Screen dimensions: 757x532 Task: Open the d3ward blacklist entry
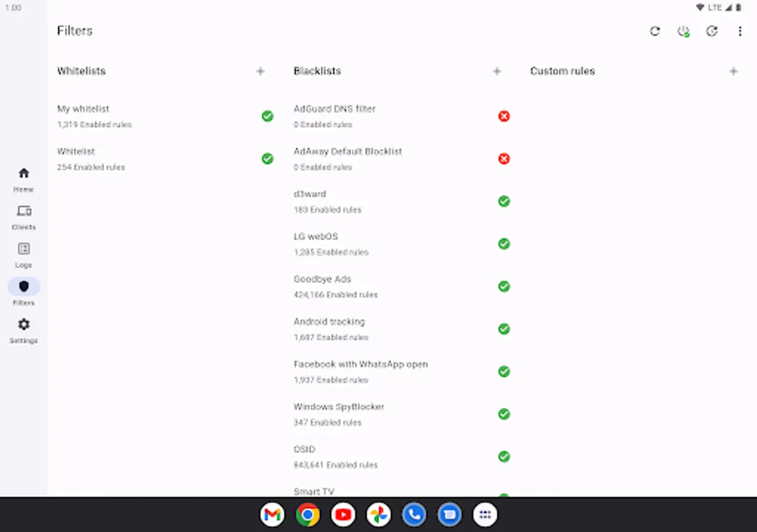[402, 202]
